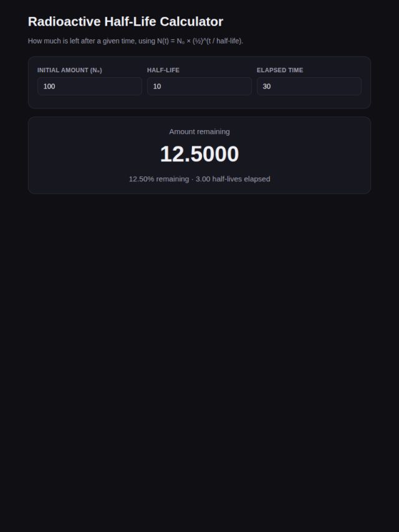
Task: Click the large 12.5000 result value
Action: [199, 154]
